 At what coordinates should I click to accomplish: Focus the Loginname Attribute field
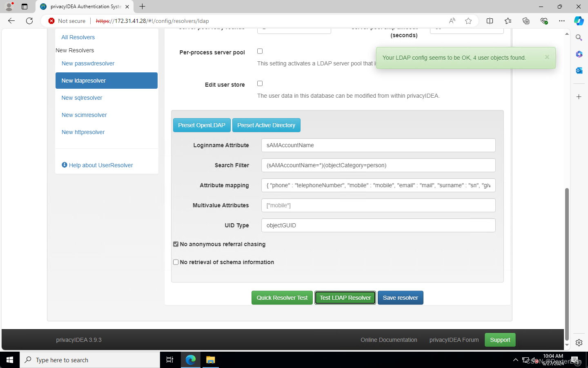379,145
